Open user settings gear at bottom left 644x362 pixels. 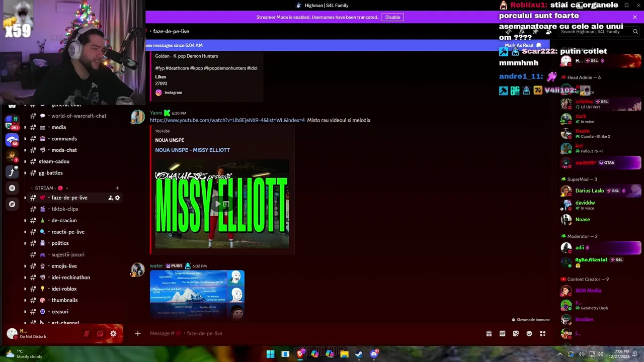coord(113,333)
